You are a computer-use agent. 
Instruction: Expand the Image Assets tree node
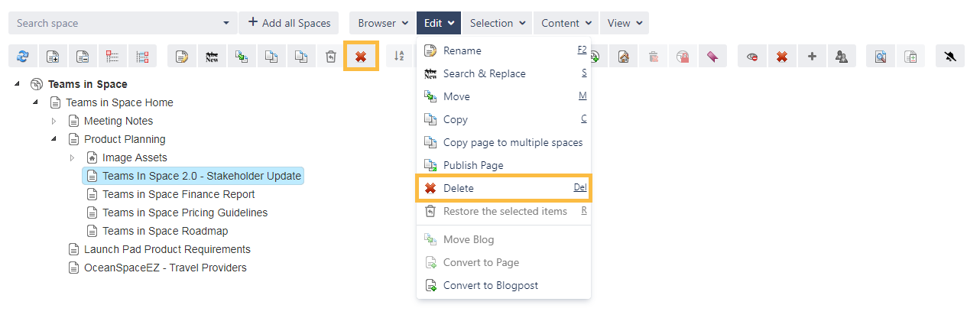click(73, 157)
